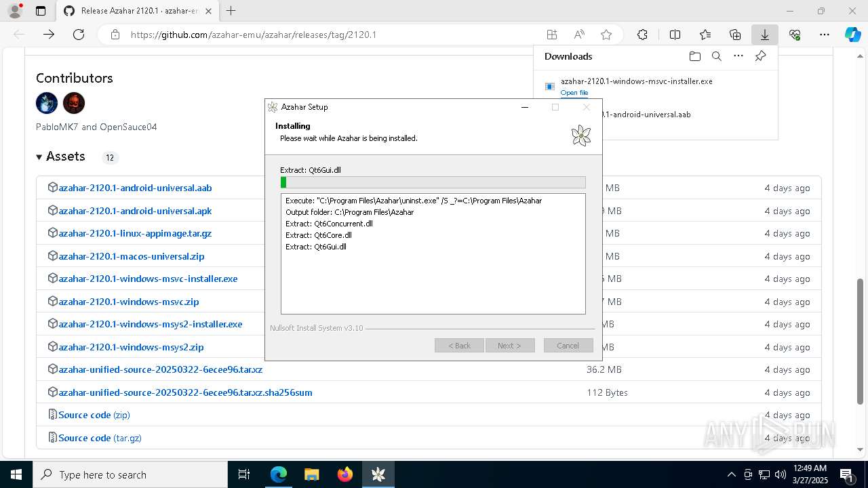
Task: Open PabloMK7 contributor avatar
Action: click(x=47, y=103)
